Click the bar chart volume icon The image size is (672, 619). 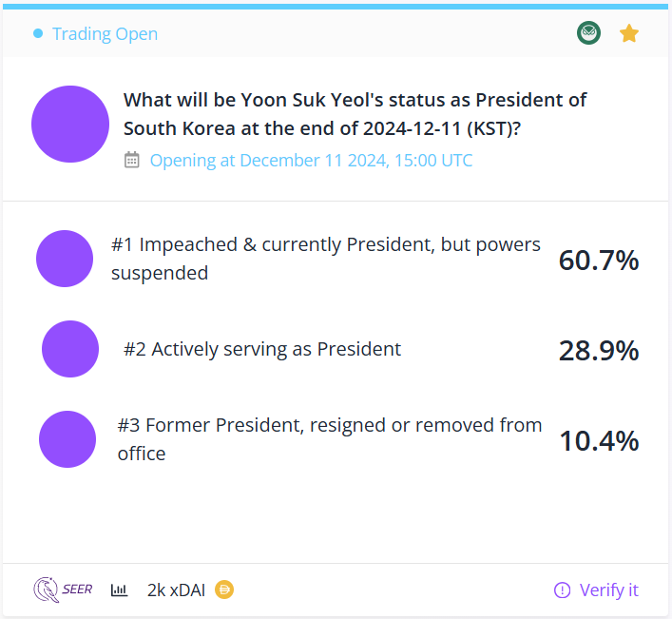[119, 590]
